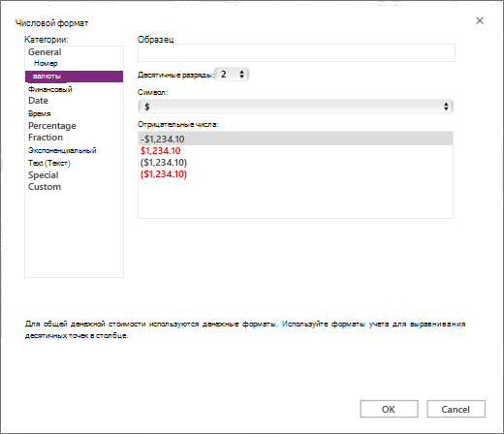Click the Cancel button
Image resolution: width=504 pixels, height=434 pixels.
456,409
